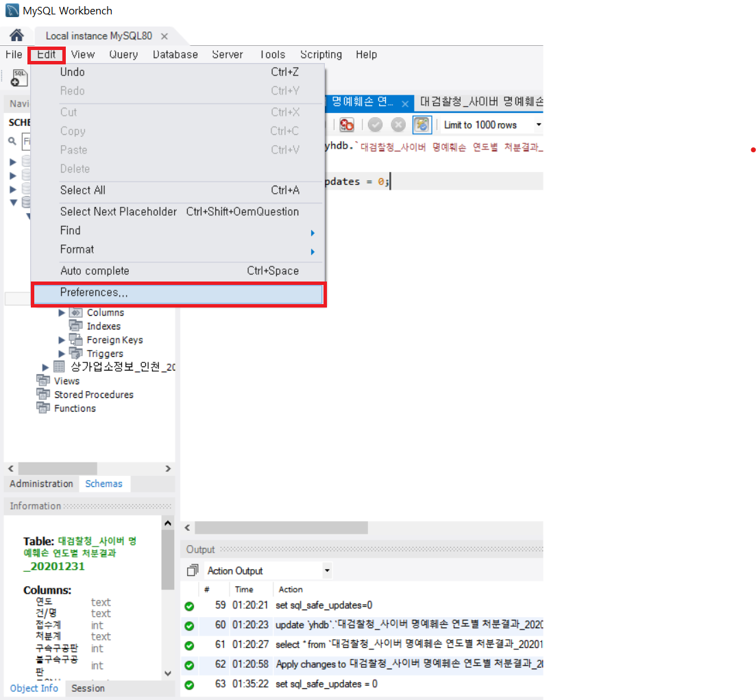
Task: Open the Scripting menu
Action: point(321,54)
